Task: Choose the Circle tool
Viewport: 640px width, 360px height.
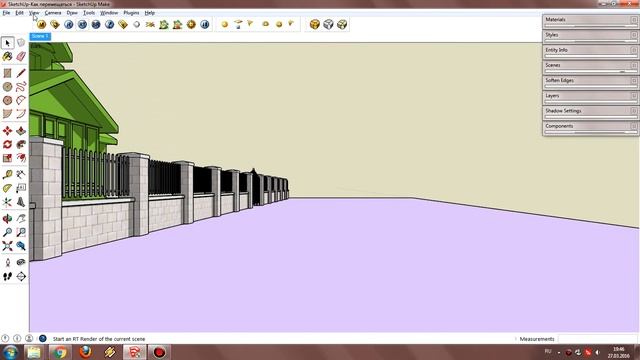Action: click(7, 87)
